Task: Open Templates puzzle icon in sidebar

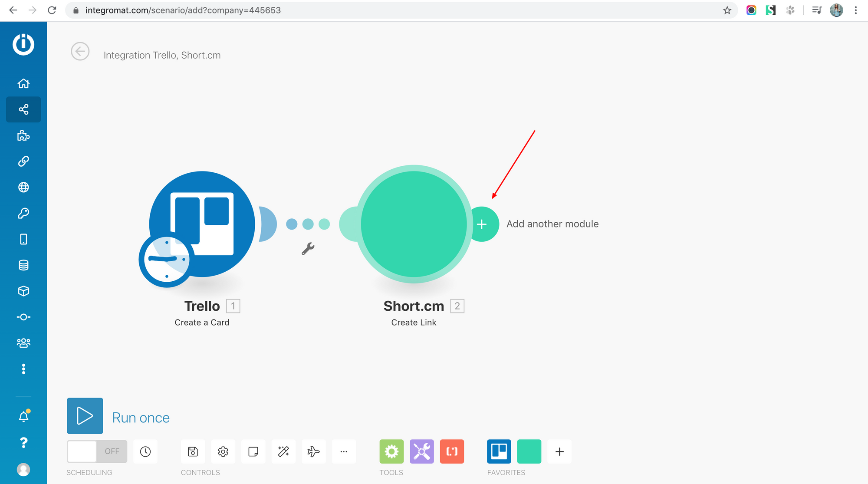Action: point(23,136)
